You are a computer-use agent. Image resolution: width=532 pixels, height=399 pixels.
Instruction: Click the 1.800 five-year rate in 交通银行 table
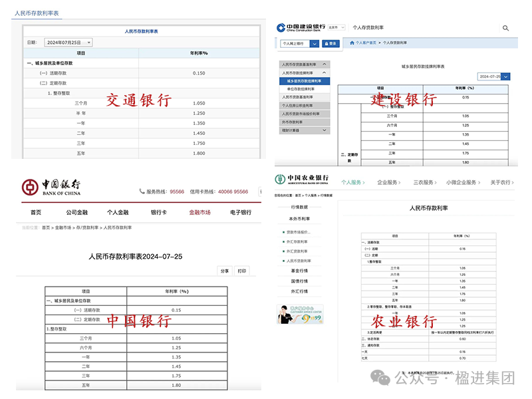199,154
